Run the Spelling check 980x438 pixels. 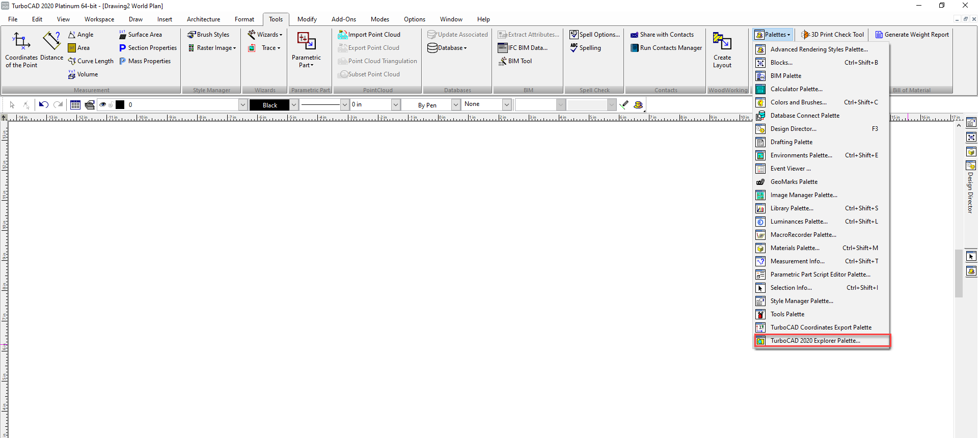click(585, 48)
